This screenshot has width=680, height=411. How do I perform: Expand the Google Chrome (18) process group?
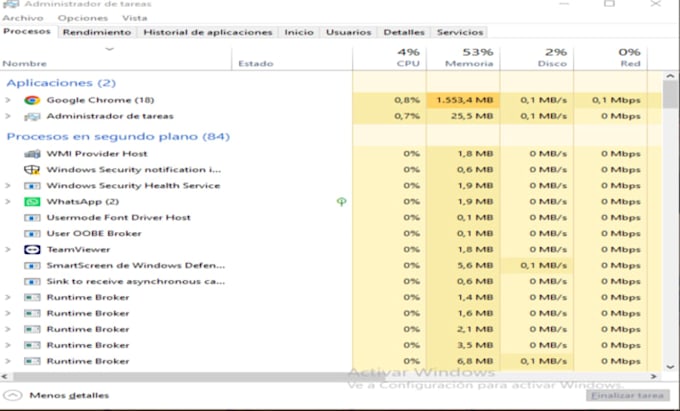coord(7,100)
